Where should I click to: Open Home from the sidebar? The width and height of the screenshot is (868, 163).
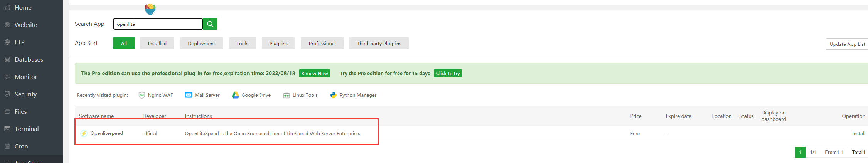(23, 8)
